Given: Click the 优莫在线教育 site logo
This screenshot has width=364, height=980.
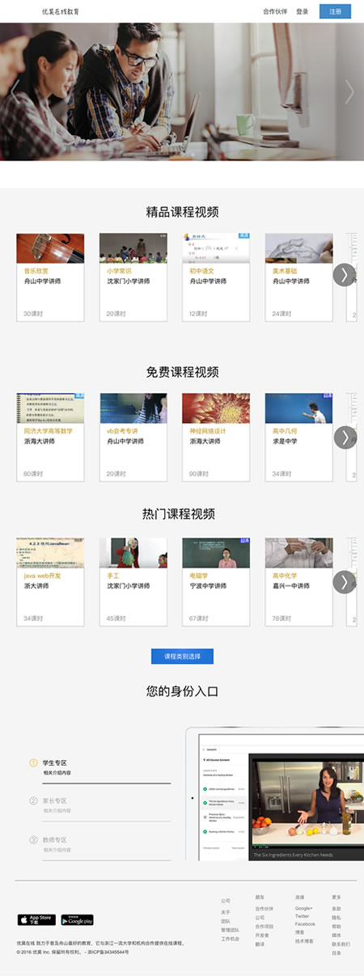Looking at the screenshot, I should [61, 11].
